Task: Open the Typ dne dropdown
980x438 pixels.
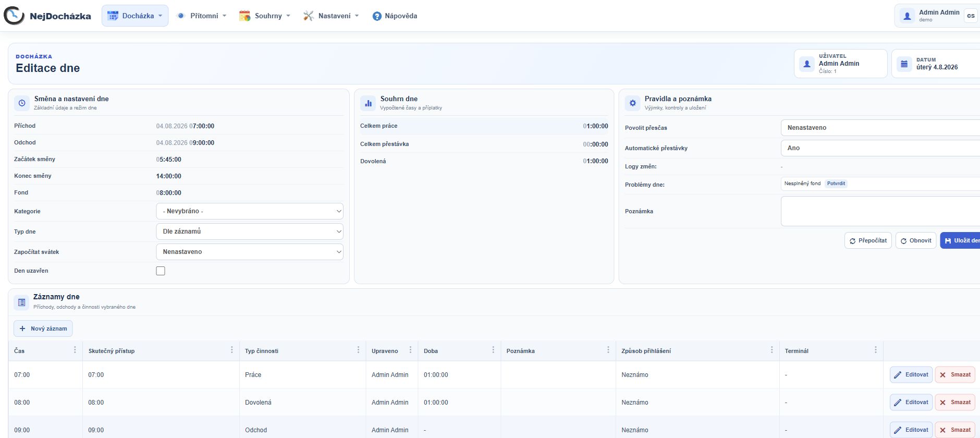Action: coord(250,232)
